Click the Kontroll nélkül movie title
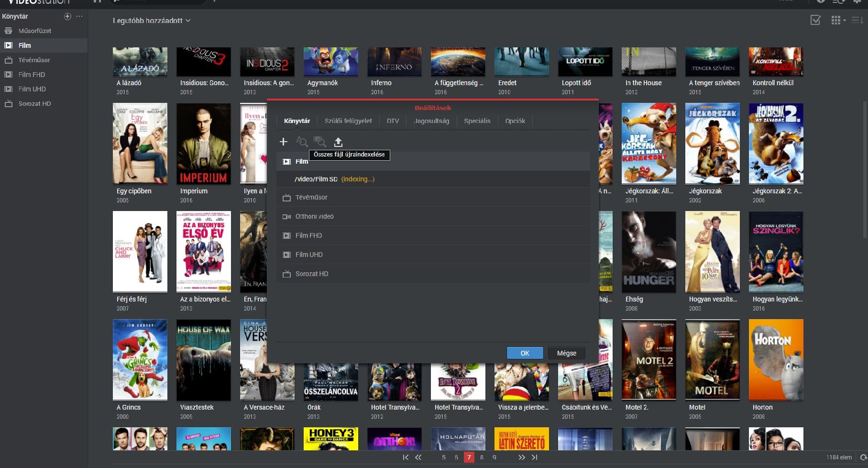The height and width of the screenshot is (468, 868). tap(773, 83)
